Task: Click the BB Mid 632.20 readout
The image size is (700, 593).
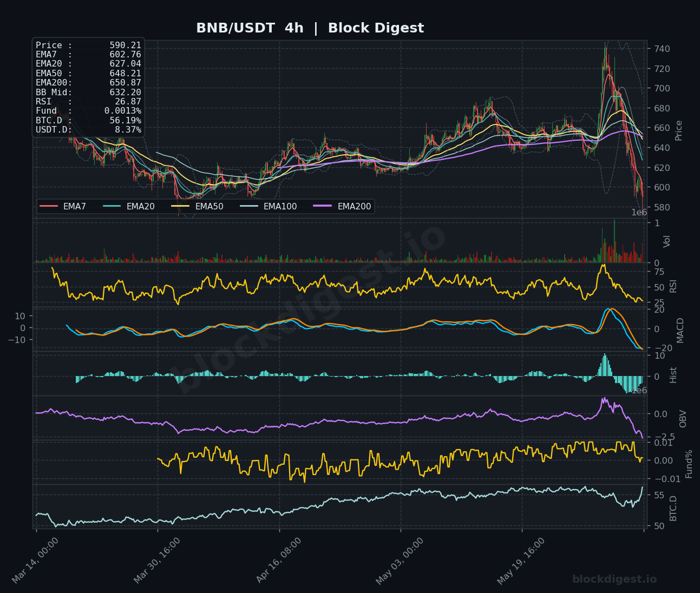Action: tap(88, 92)
